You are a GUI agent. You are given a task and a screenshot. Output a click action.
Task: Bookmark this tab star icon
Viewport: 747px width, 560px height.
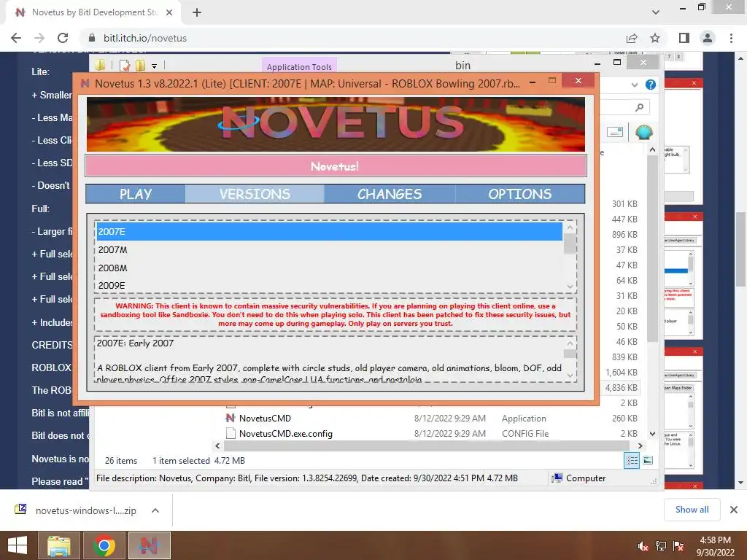(655, 38)
